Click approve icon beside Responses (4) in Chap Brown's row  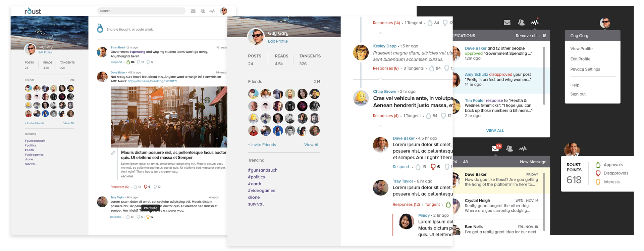[428, 116]
